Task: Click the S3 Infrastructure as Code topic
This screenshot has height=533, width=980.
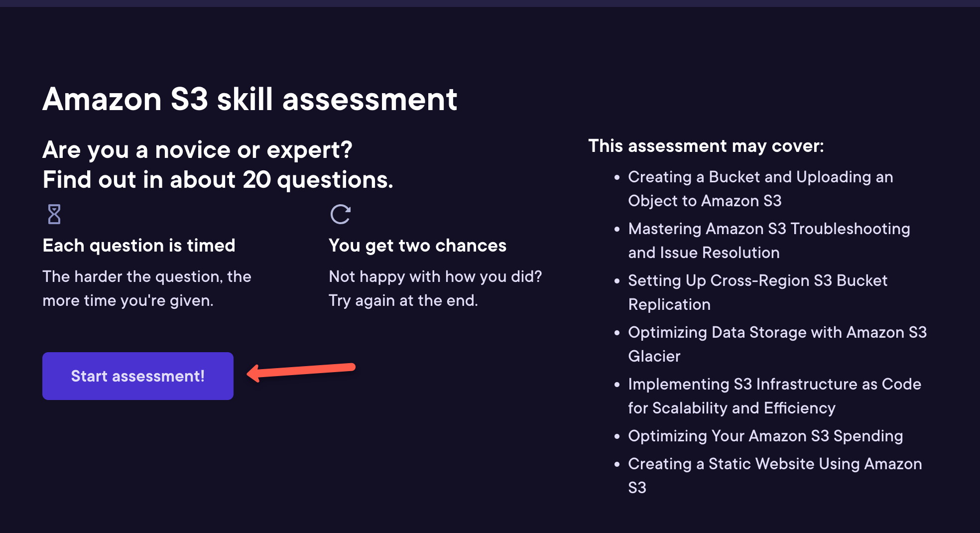Action: point(774,396)
